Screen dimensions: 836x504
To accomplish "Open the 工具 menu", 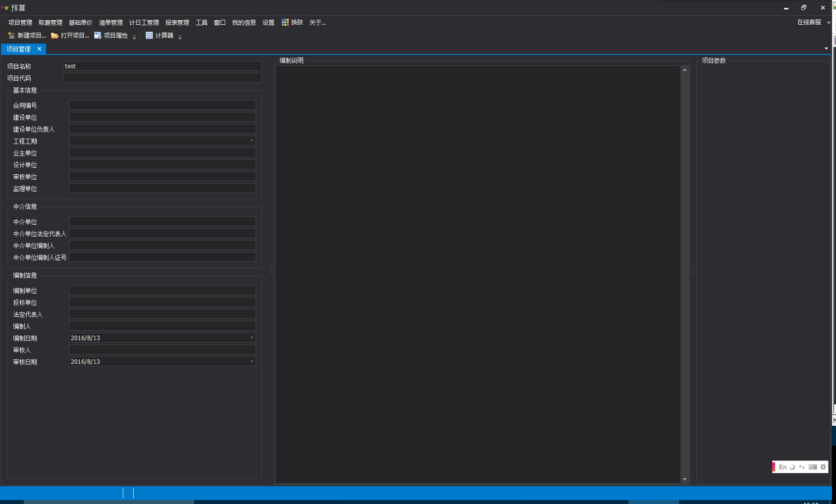I will [x=202, y=22].
